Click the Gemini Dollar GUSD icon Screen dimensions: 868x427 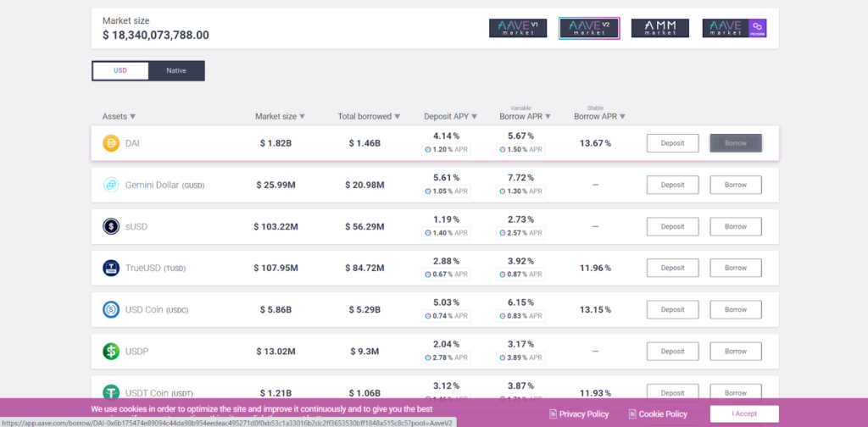[111, 185]
